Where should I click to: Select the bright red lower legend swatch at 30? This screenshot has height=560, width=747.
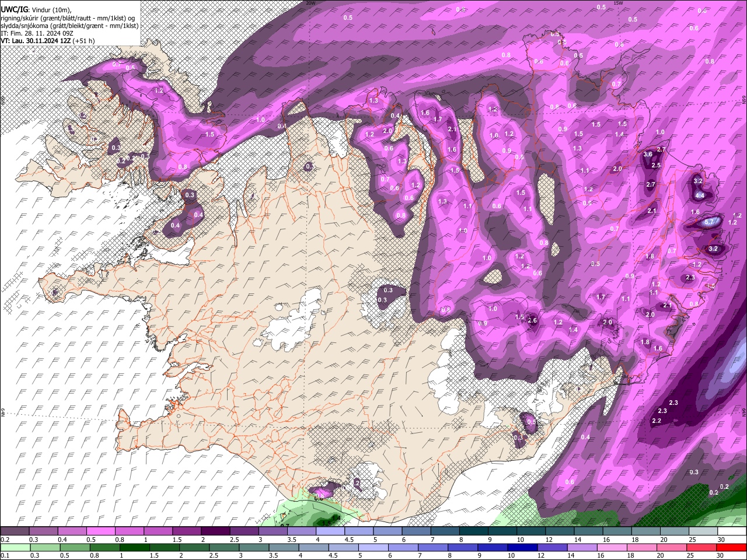pyautogui.click(x=731, y=548)
